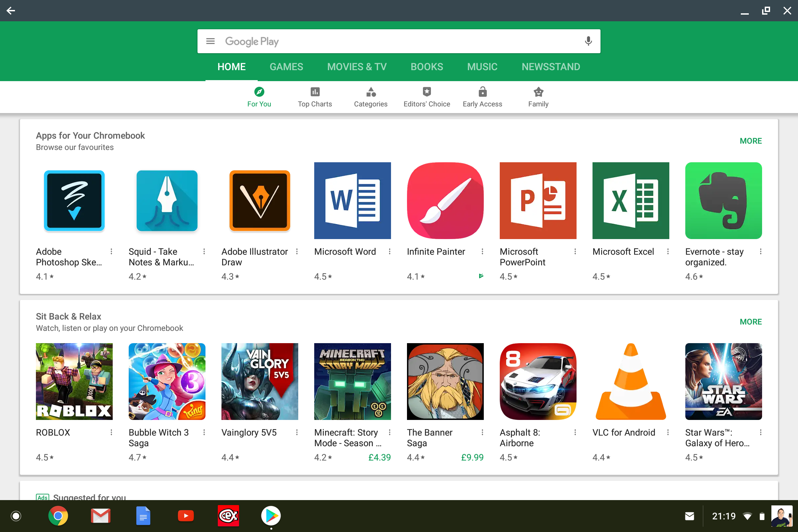Open the Microsoft Word app icon

point(352,200)
